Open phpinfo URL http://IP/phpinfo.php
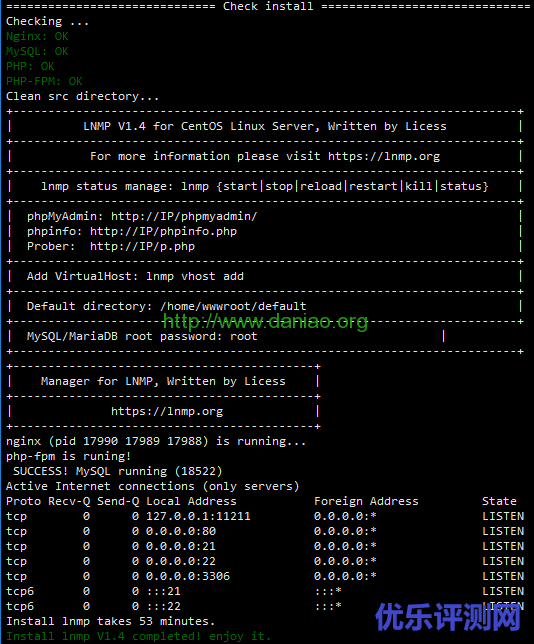 [163, 231]
